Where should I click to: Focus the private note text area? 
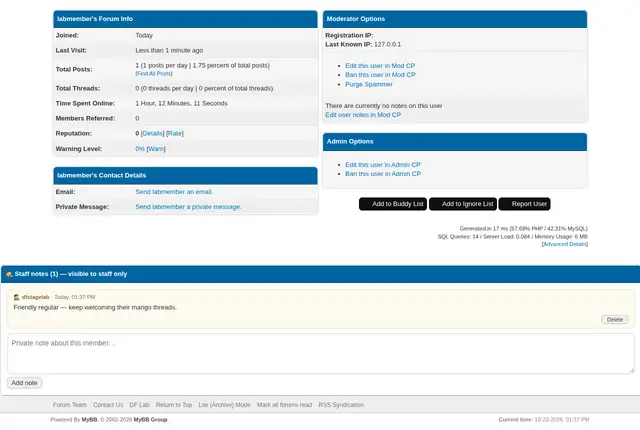tap(321, 353)
